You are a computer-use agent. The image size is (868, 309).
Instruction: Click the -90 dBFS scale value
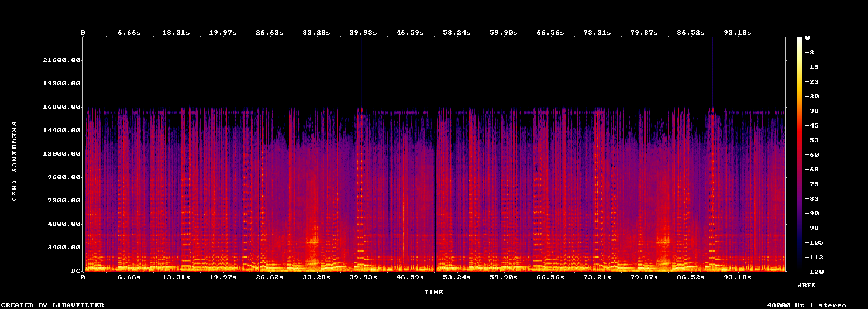point(811,213)
